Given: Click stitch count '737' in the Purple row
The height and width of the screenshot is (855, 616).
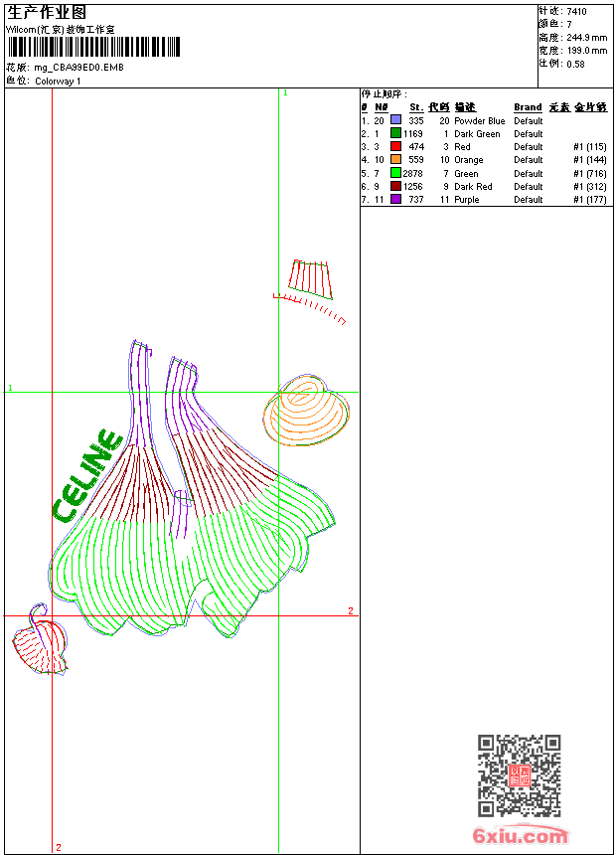Looking at the screenshot, I should (x=416, y=200).
